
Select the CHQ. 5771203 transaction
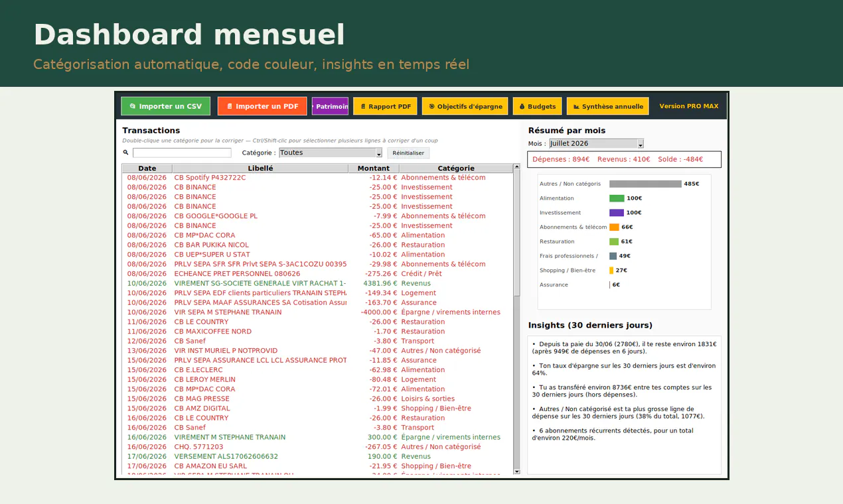pyautogui.click(x=317, y=447)
